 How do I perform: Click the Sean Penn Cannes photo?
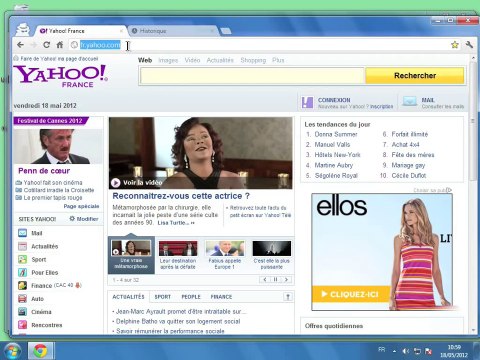[58, 146]
